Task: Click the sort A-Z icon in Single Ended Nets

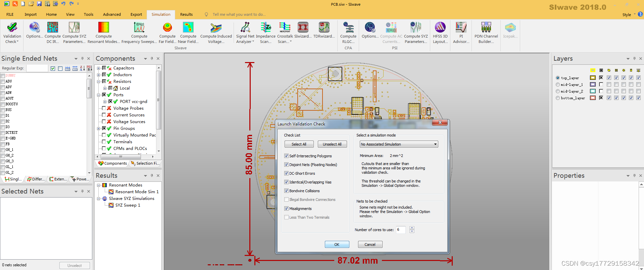Action: click(x=82, y=68)
